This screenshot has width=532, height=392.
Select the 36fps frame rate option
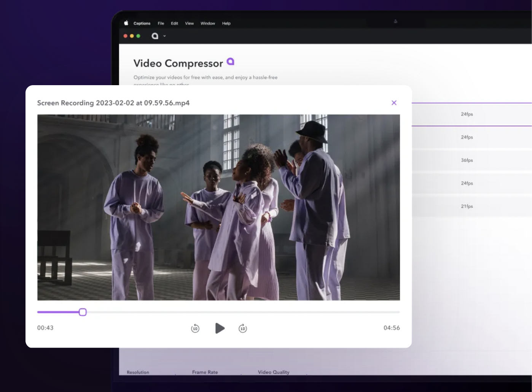coord(467,160)
